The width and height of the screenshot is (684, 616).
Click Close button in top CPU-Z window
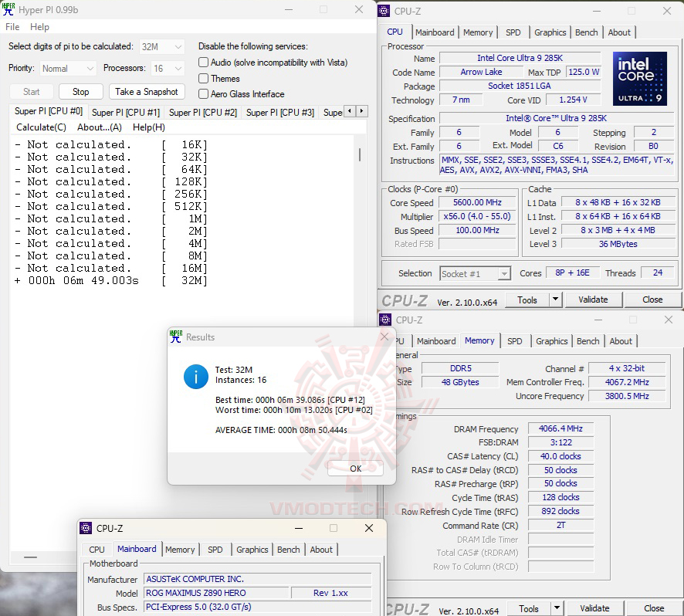tap(652, 300)
